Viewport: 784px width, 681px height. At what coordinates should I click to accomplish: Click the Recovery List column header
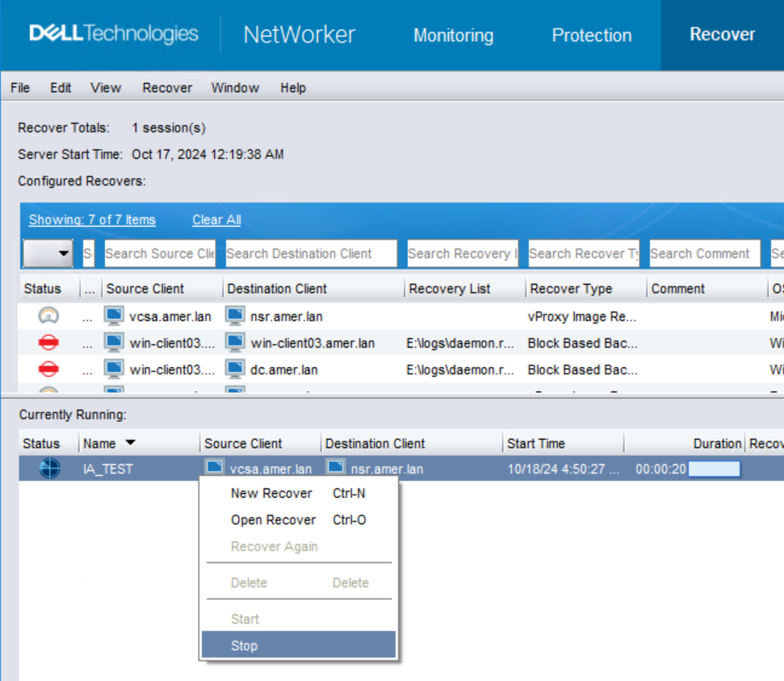coord(465,288)
